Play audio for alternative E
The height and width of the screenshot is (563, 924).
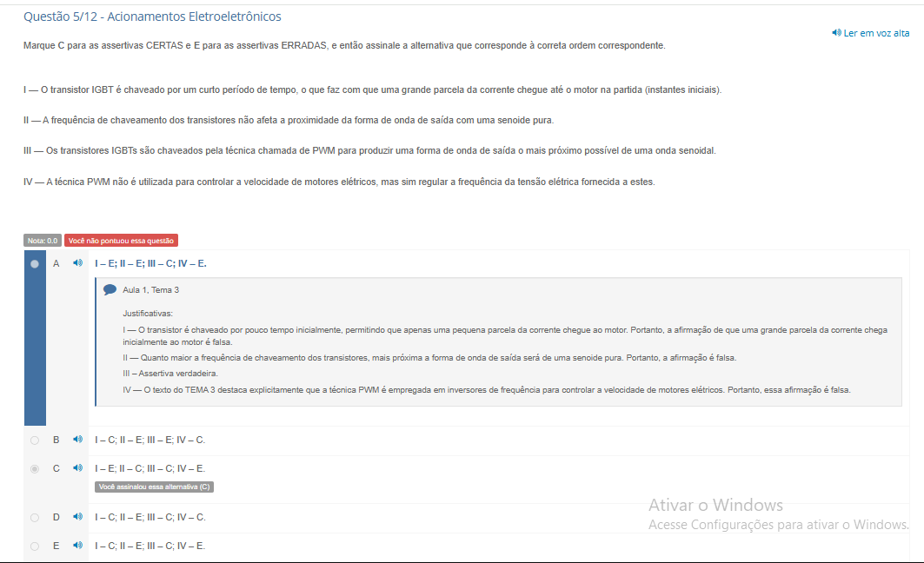77,546
